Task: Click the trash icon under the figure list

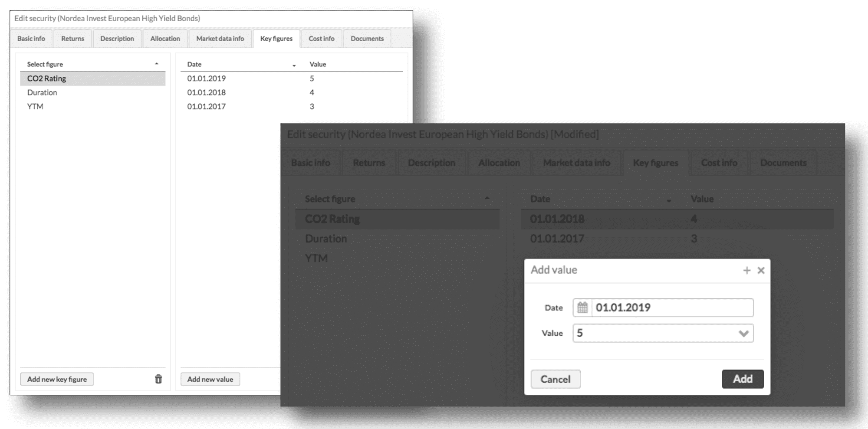Action: click(x=158, y=379)
